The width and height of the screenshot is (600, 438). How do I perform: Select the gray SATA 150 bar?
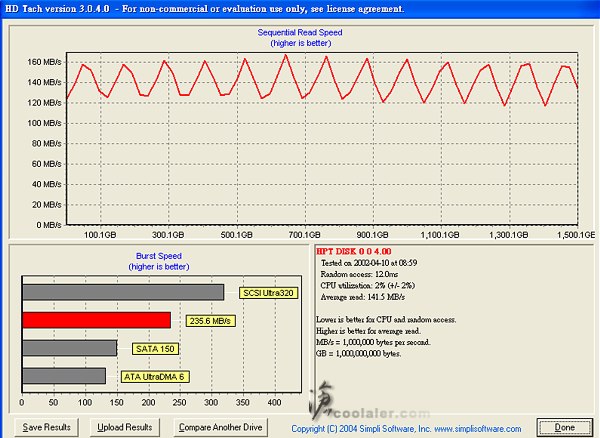point(70,348)
